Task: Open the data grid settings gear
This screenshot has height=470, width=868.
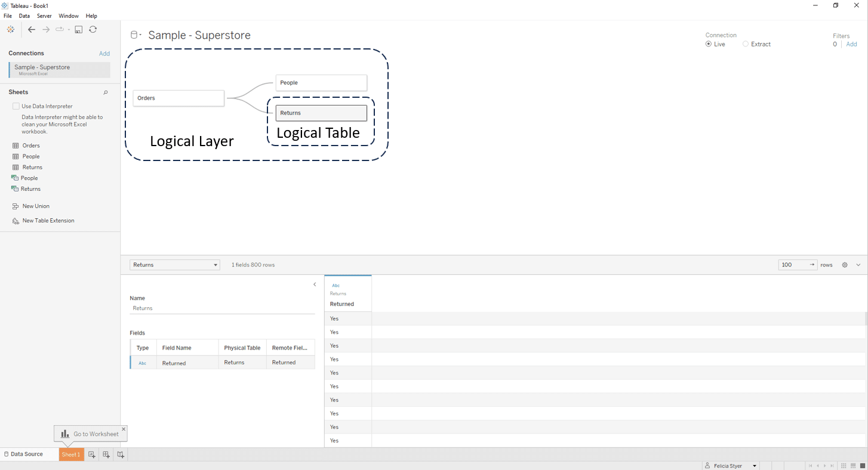Action: coord(845,265)
